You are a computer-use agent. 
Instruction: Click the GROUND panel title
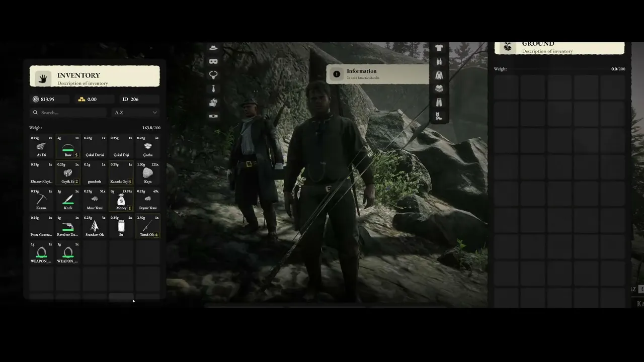click(538, 44)
